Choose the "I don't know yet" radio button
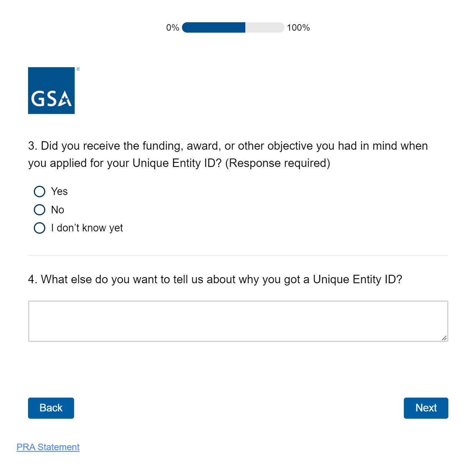The image size is (476, 464). coord(40,228)
